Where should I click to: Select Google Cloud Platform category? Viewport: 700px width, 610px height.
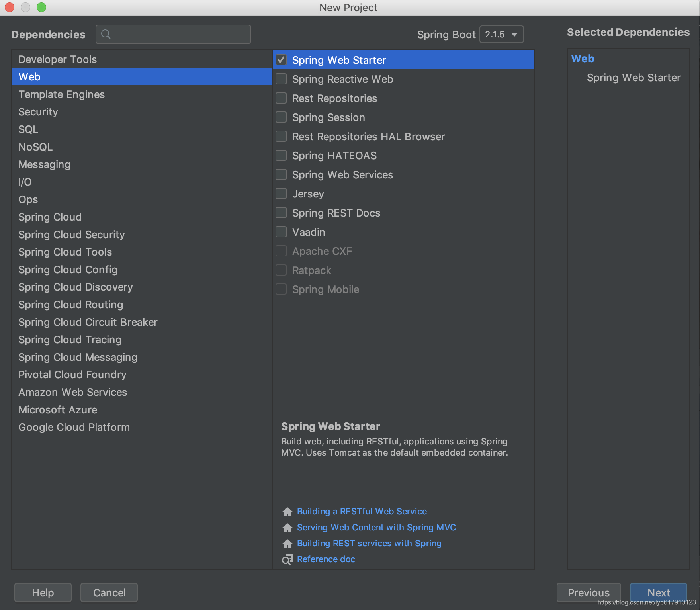coord(142,427)
